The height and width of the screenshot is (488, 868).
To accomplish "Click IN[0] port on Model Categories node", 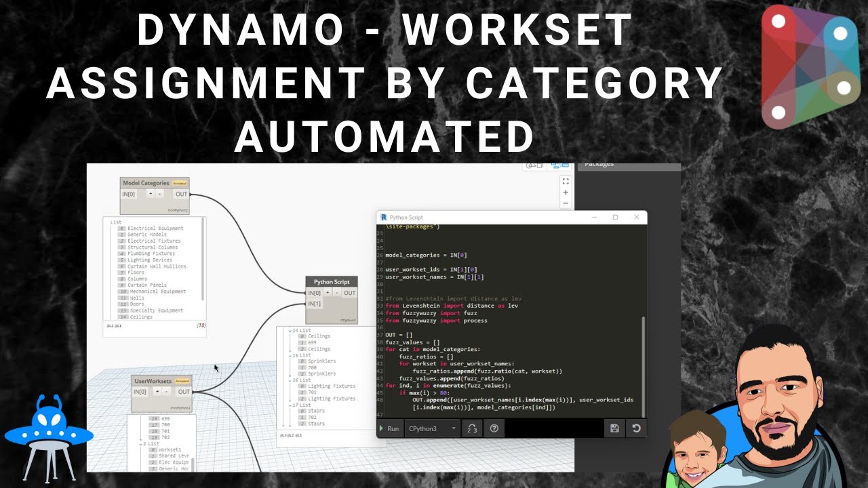I will point(129,194).
